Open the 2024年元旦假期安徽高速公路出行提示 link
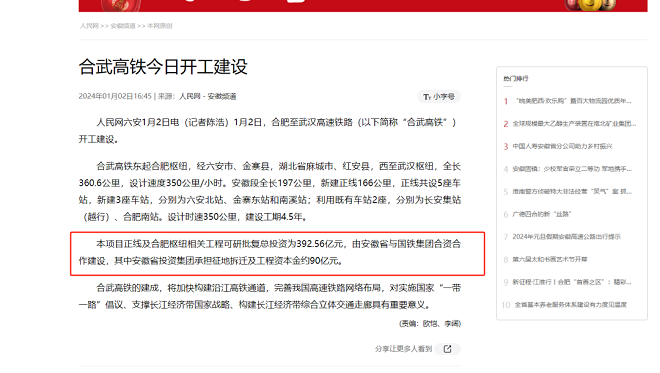This screenshot has height=373, width=660. click(x=567, y=237)
